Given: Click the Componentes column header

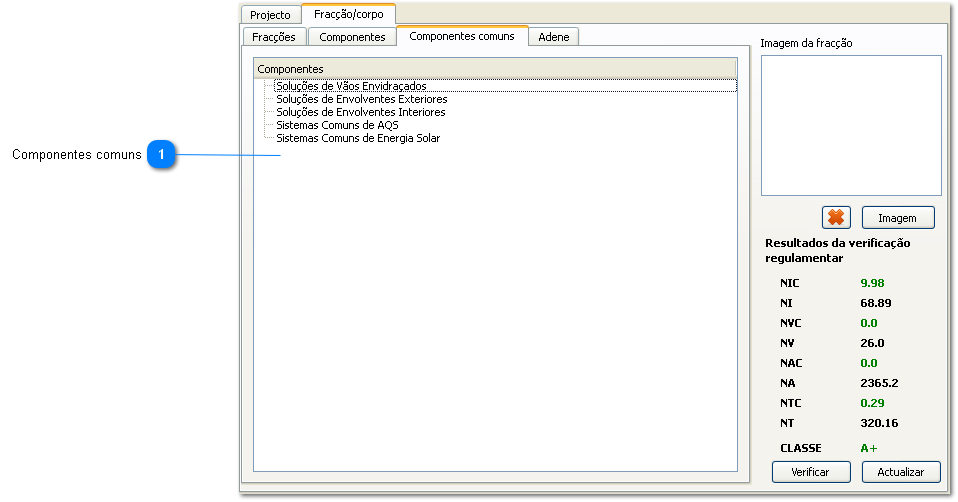Looking at the screenshot, I should [495, 69].
